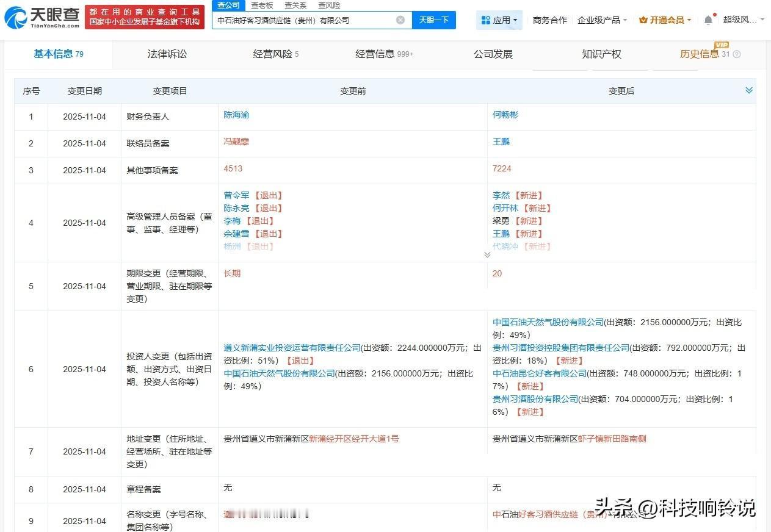Expand the 超级风控 dropdown menu
Screen dimensions: 771x532
click(x=740, y=20)
